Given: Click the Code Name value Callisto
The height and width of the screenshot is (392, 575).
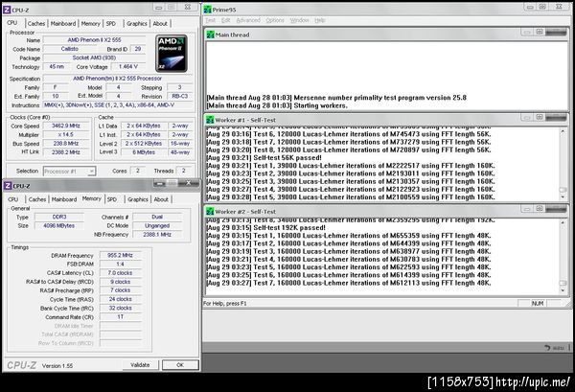Looking at the screenshot, I should (x=70, y=49).
